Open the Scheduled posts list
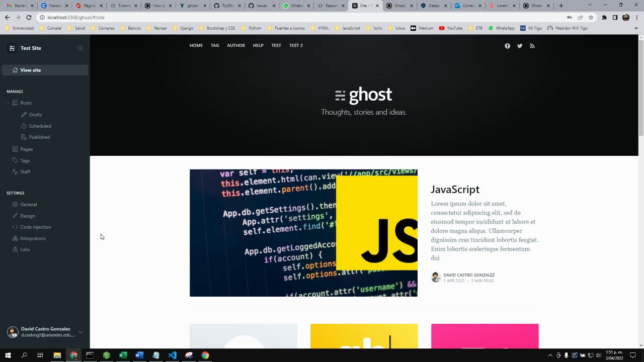The image size is (644, 362). click(40, 126)
